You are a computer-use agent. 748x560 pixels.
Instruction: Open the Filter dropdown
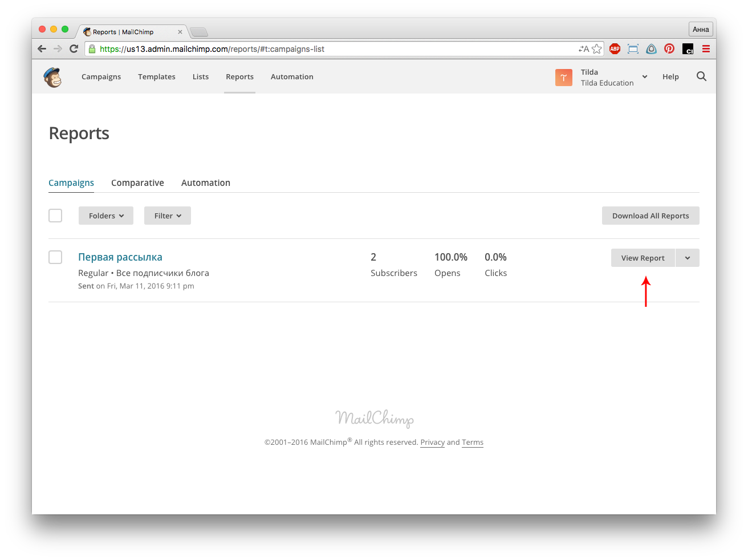167,216
